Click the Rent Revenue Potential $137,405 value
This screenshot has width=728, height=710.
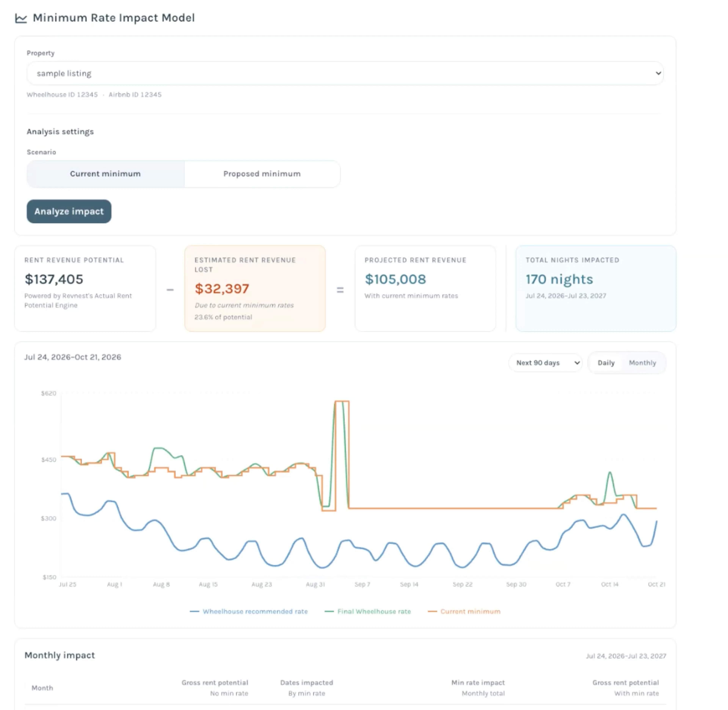click(x=54, y=279)
